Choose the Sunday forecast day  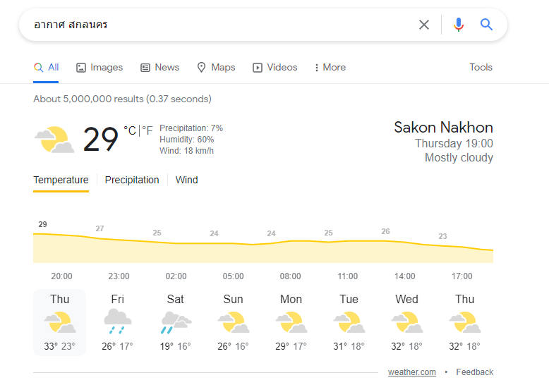click(x=233, y=322)
